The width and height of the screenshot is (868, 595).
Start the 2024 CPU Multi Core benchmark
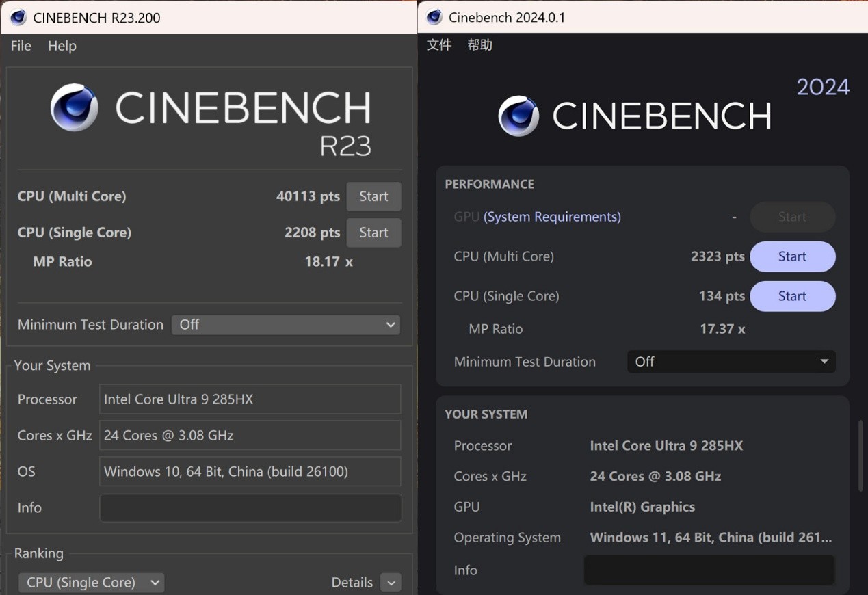(792, 256)
